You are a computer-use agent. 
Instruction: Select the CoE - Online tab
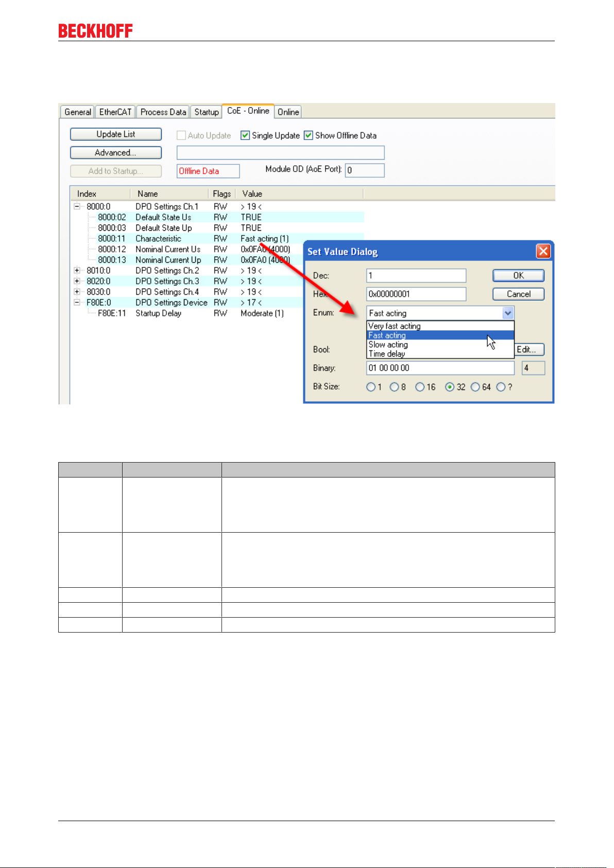coord(248,111)
